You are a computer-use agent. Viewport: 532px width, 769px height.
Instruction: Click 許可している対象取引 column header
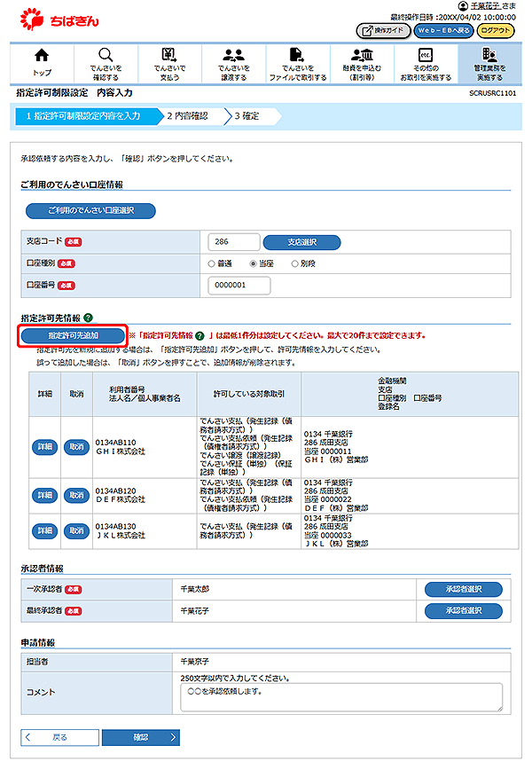249,394
